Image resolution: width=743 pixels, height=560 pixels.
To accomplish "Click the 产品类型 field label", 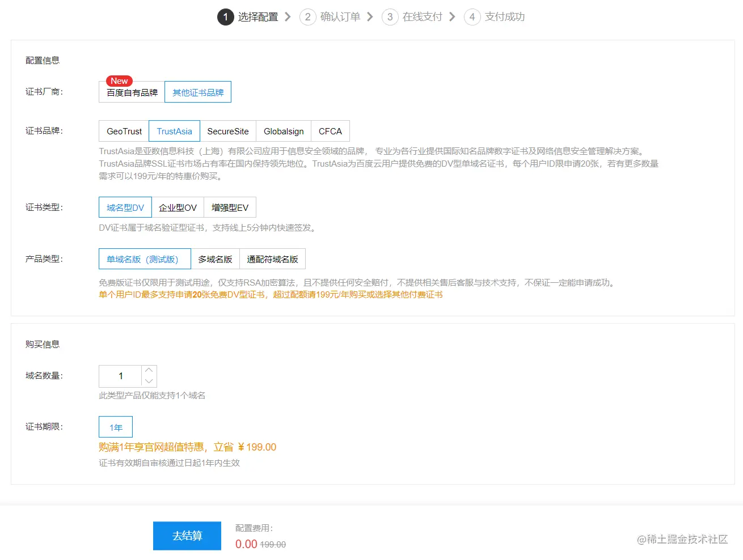I will coord(44,259).
